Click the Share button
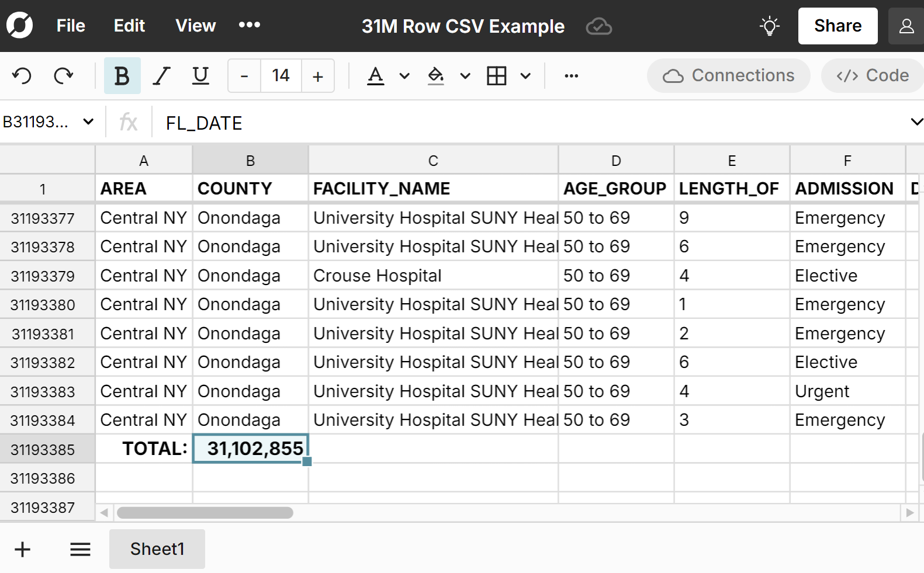The width and height of the screenshot is (924, 573). pyautogui.click(x=838, y=26)
